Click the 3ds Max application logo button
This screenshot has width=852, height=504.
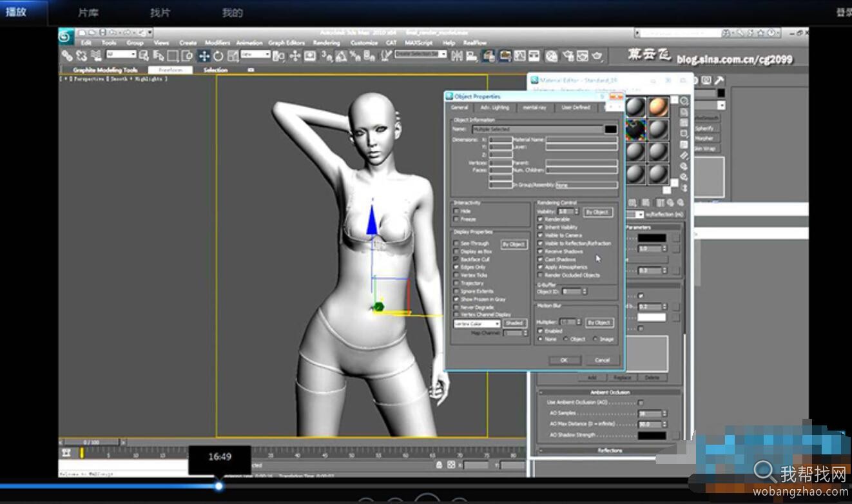point(66,37)
